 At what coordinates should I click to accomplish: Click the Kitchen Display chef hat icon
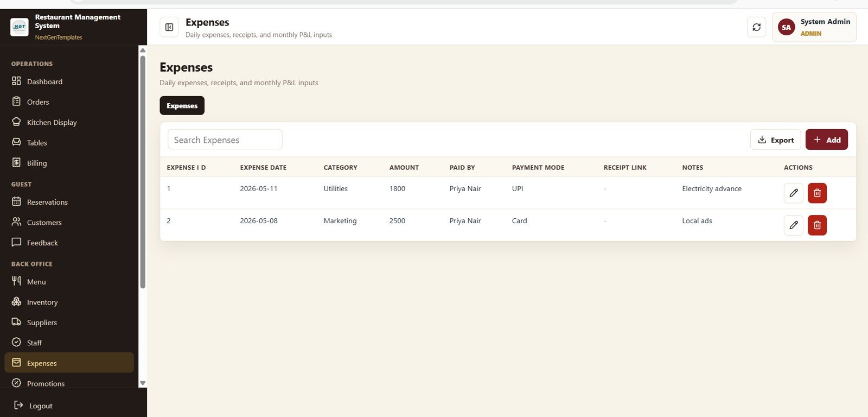tap(16, 122)
